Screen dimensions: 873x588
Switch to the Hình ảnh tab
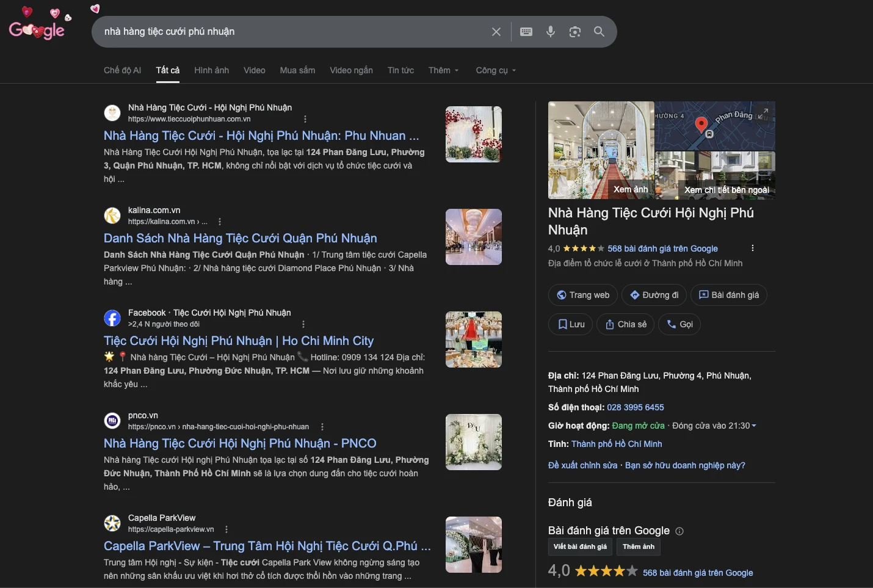tap(211, 70)
